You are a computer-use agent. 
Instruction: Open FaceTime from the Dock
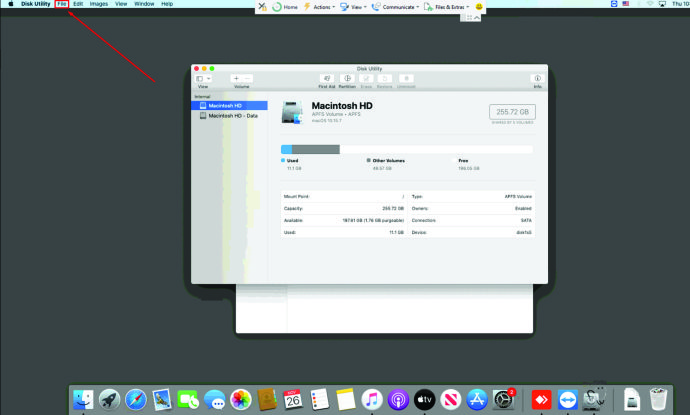(x=188, y=400)
